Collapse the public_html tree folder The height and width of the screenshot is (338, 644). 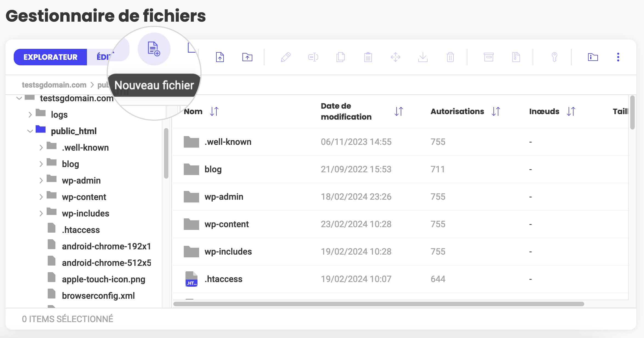[30, 131]
